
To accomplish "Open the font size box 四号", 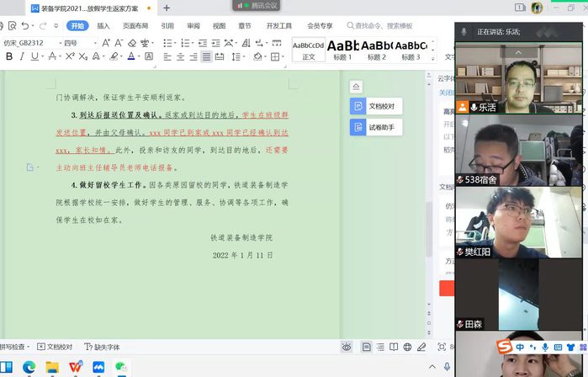I will [80, 43].
